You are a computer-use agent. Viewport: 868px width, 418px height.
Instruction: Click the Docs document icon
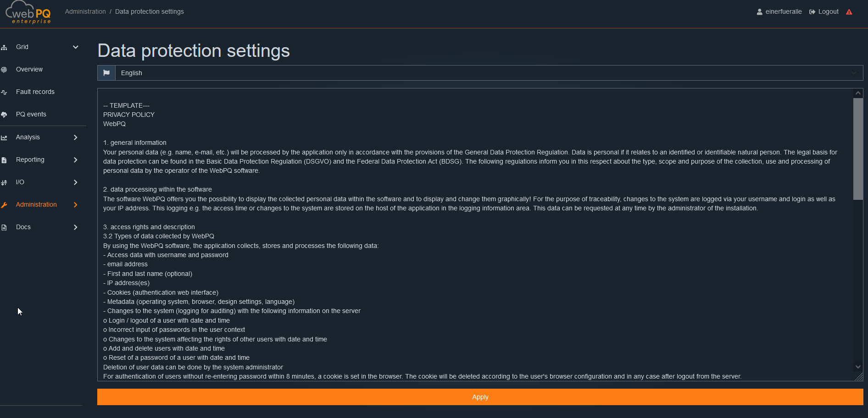(x=5, y=227)
